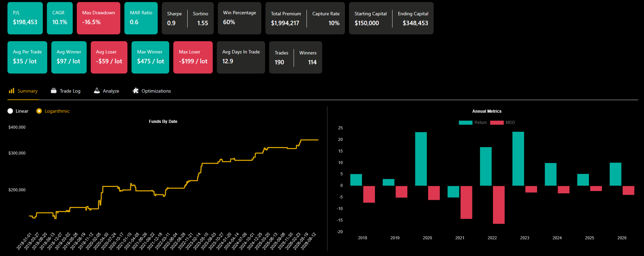The width and height of the screenshot is (644, 256).
Task: Click the MAR Ratio 0.6 card
Action: click(x=141, y=18)
